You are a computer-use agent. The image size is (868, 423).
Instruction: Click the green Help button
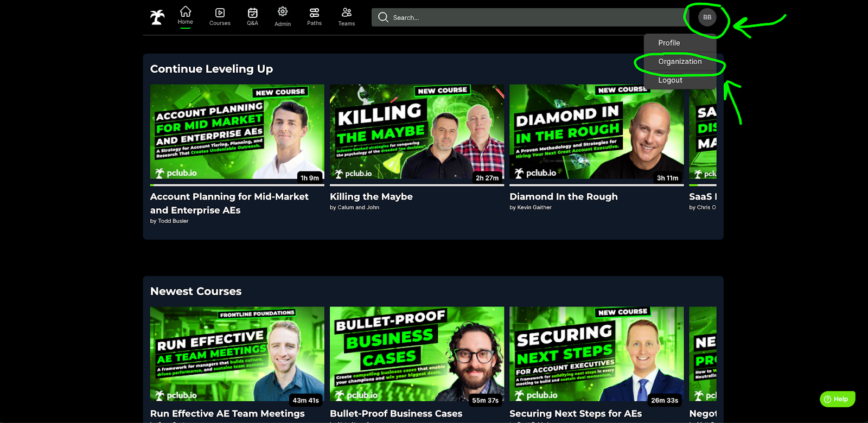click(x=837, y=399)
